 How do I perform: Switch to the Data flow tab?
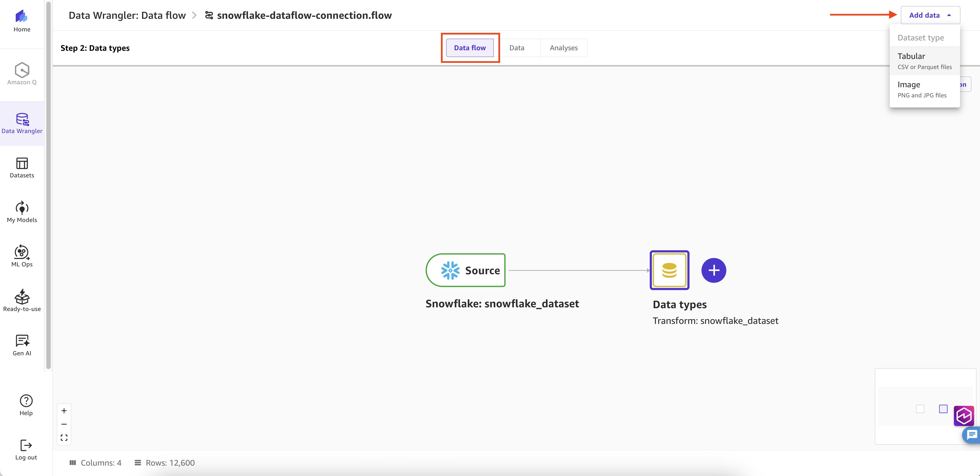click(x=470, y=48)
